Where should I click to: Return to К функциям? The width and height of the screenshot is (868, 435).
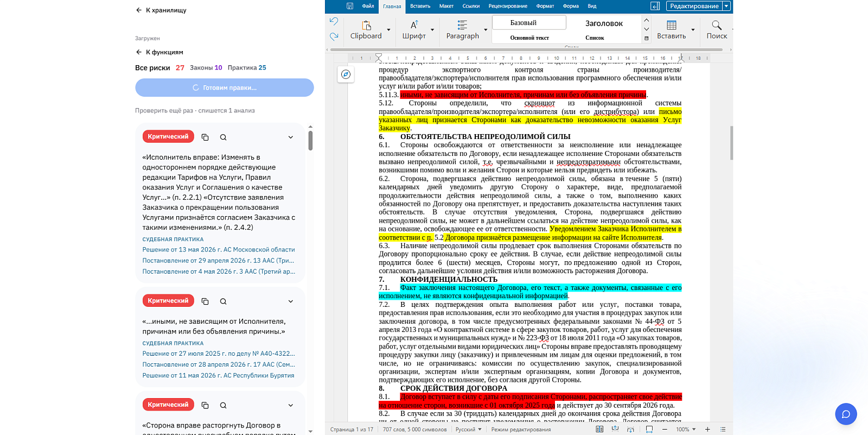159,52
